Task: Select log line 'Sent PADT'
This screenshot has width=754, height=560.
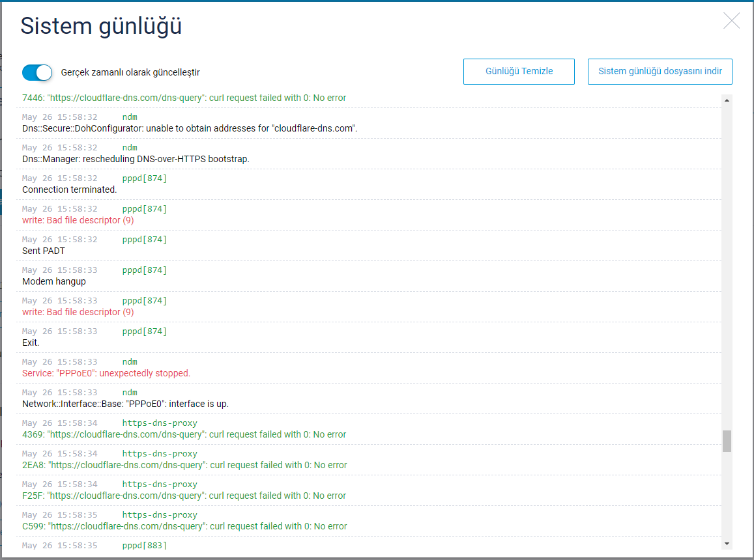Action: click(x=43, y=251)
